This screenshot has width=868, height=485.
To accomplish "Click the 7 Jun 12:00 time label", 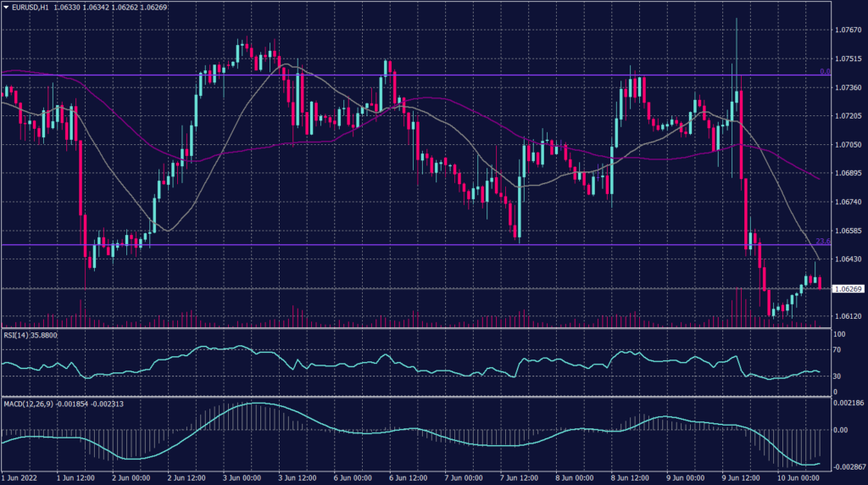I will pos(520,478).
